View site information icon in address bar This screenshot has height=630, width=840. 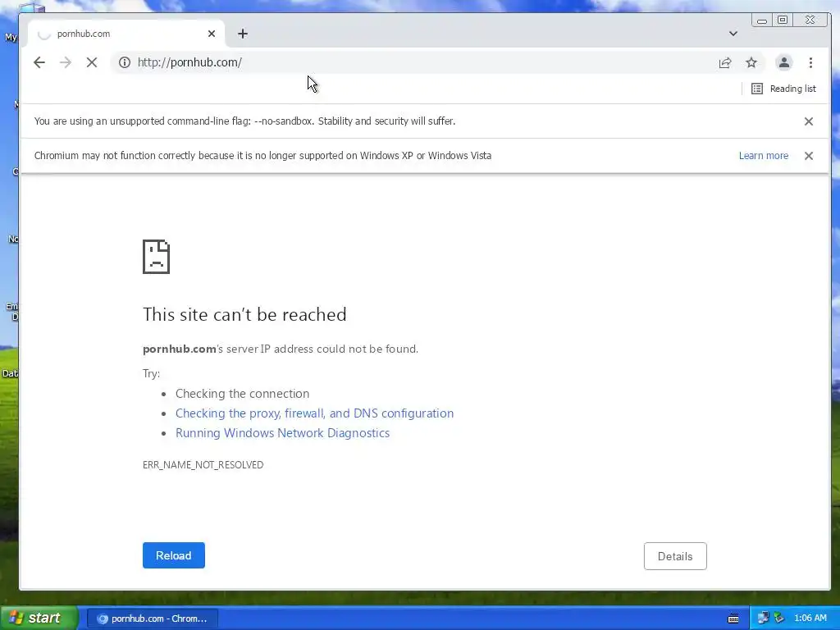[x=125, y=62]
